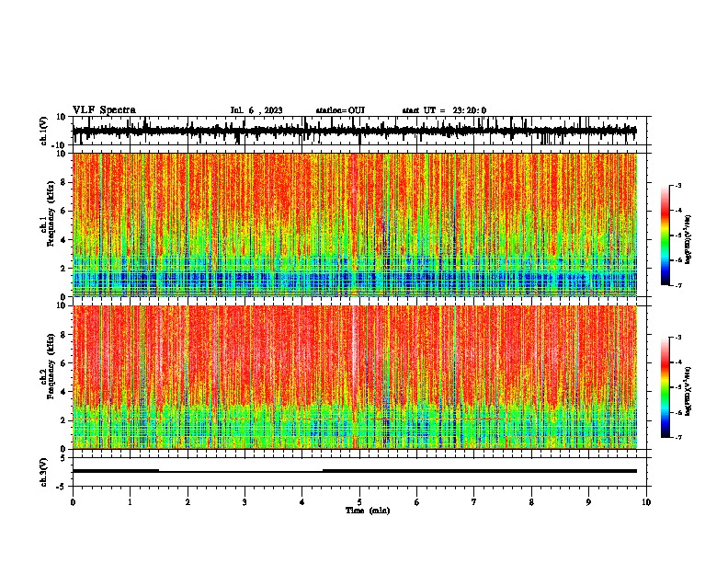
Task: Click the ch.3 voltage trace line
Action: 355,471
